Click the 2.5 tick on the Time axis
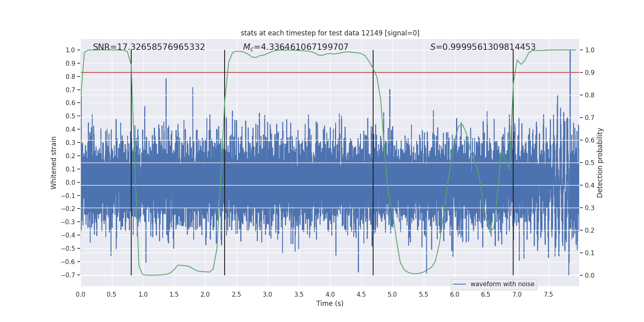This screenshot has width=644, height=322. (x=236, y=294)
